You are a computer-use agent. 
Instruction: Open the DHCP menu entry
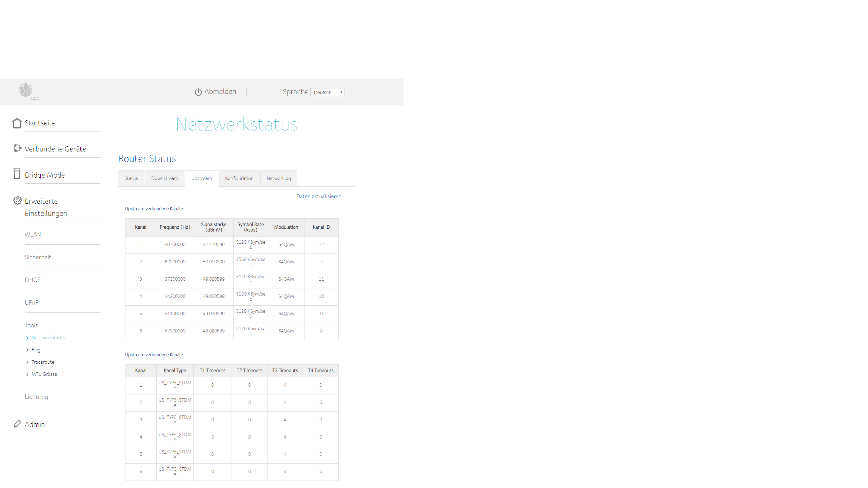(x=33, y=280)
